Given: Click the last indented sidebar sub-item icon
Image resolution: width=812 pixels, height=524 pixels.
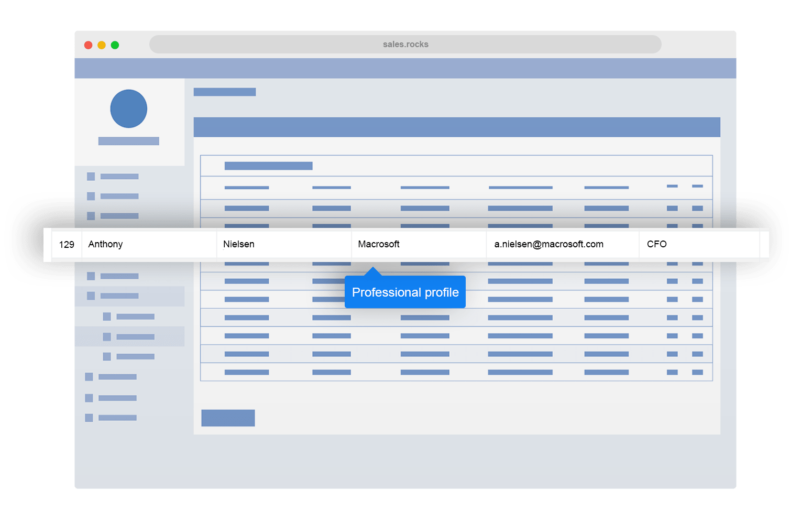Looking at the screenshot, I should tap(107, 357).
